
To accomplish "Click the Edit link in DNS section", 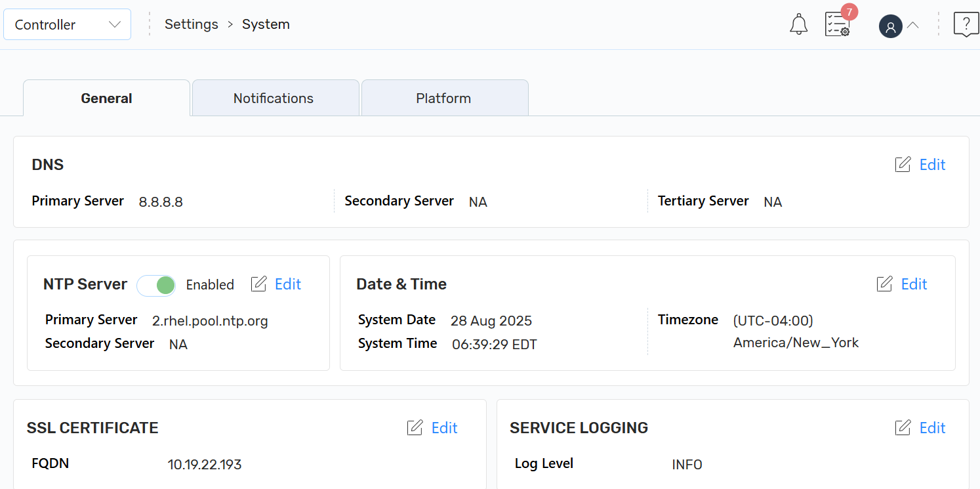I will click(932, 165).
